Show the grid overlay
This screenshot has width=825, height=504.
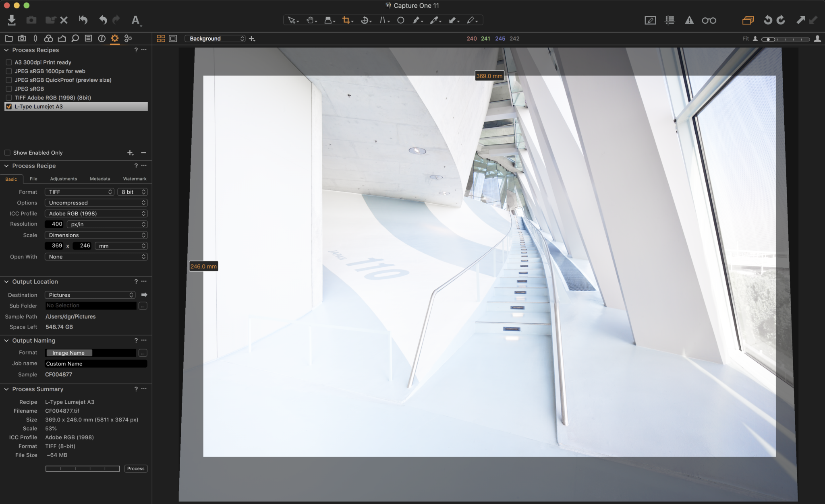(670, 20)
